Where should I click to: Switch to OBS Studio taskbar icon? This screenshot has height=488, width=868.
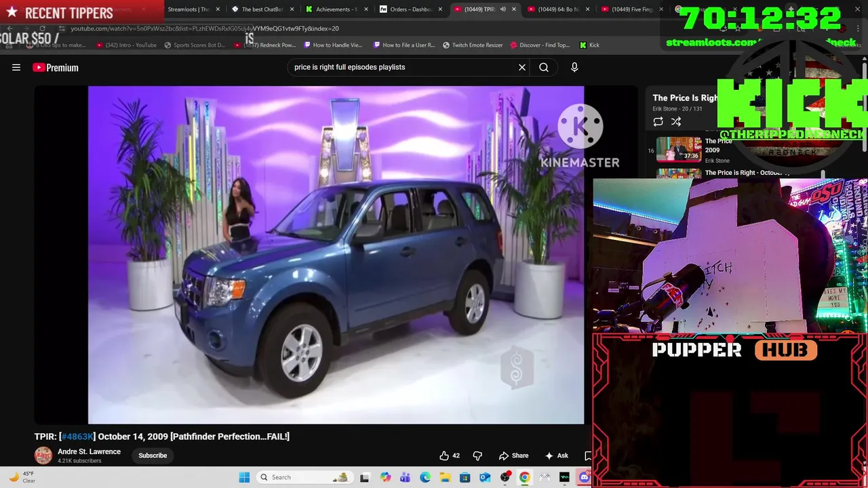505,477
